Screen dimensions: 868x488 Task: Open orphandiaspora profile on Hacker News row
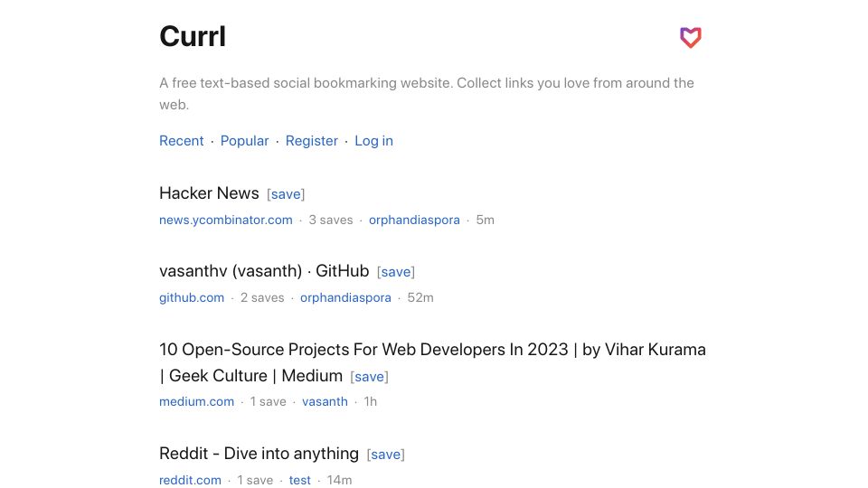coord(414,221)
